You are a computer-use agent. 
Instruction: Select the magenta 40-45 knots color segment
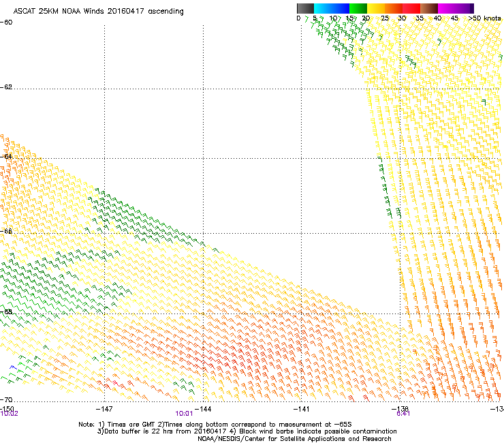click(x=447, y=8)
